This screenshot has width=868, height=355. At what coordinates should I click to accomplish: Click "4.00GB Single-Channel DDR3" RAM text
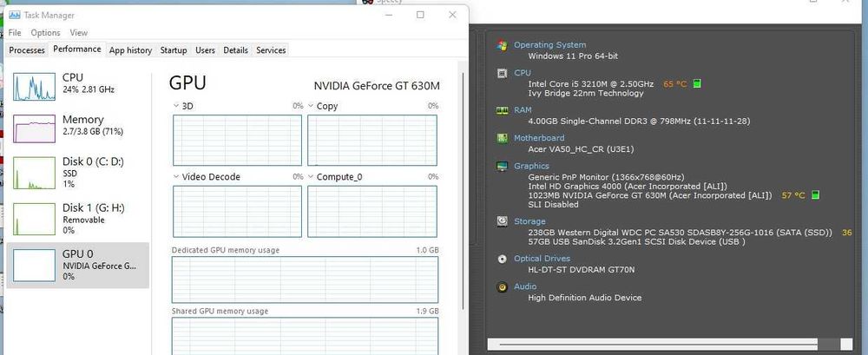pyautogui.click(x=588, y=121)
